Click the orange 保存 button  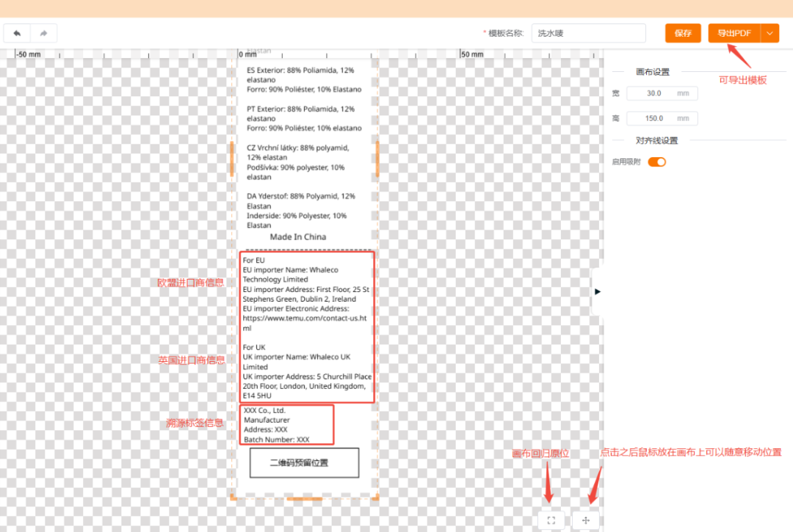pos(683,33)
